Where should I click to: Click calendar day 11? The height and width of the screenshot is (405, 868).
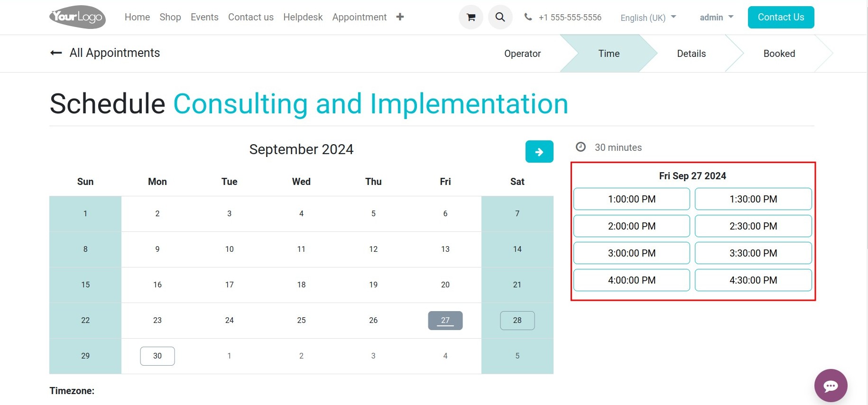tap(301, 249)
